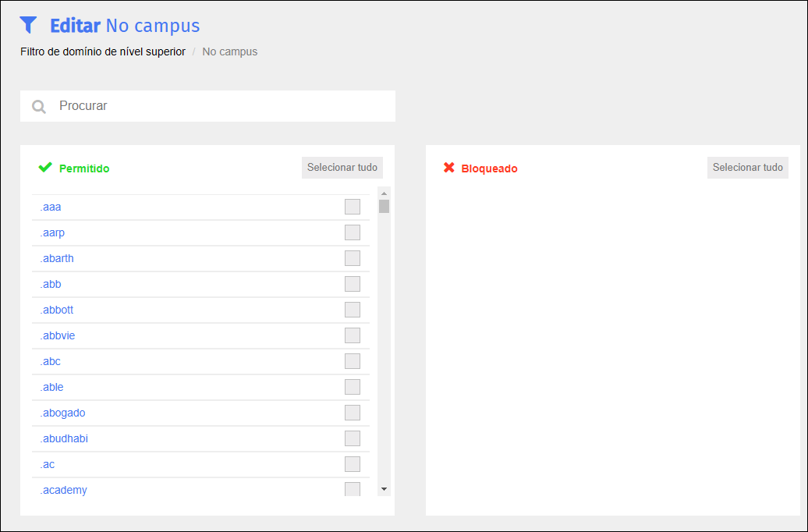808x532 pixels.
Task: Check the .abogado checkbox
Action: [353, 413]
